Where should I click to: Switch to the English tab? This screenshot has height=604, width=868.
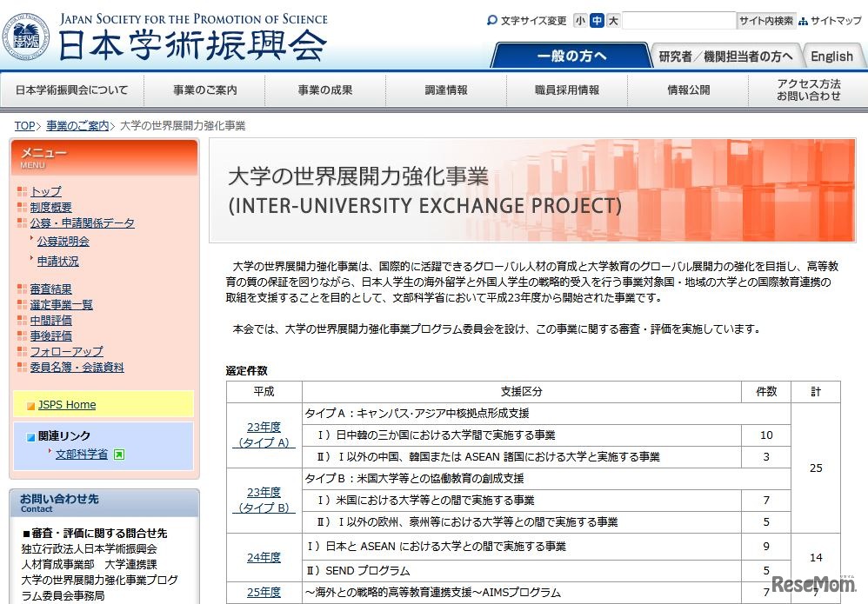coord(832,55)
